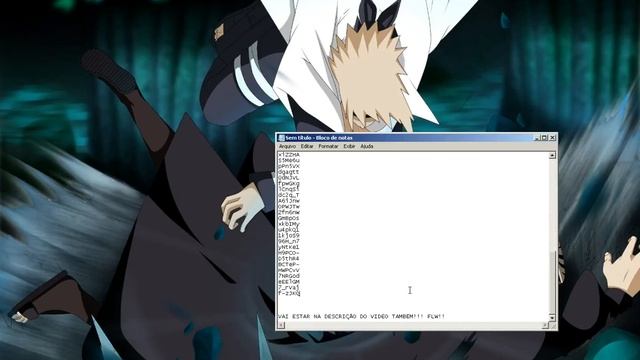Screen dimensions: 640x360
Task: Click the text line "MWPCvv"
Action: point(289,270)
